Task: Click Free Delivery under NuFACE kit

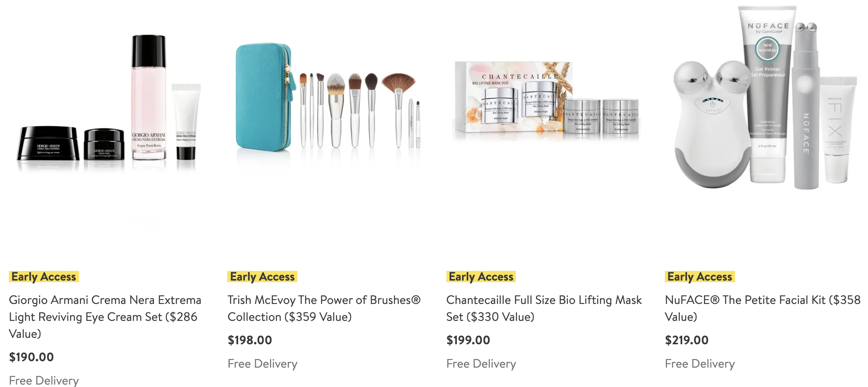Action: (700, 364)
